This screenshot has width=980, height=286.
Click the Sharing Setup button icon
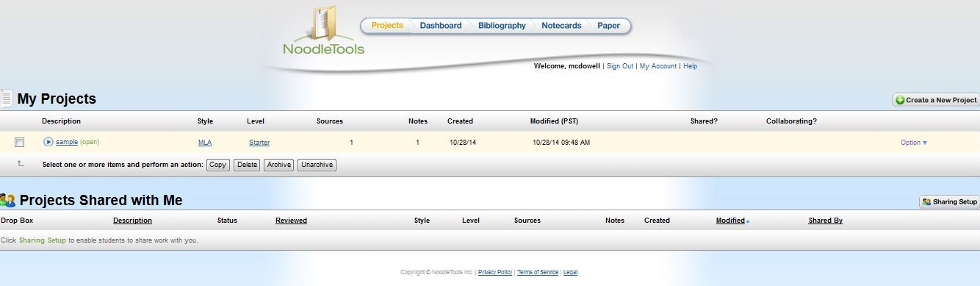pyautogui.click(x=927, y=201)
